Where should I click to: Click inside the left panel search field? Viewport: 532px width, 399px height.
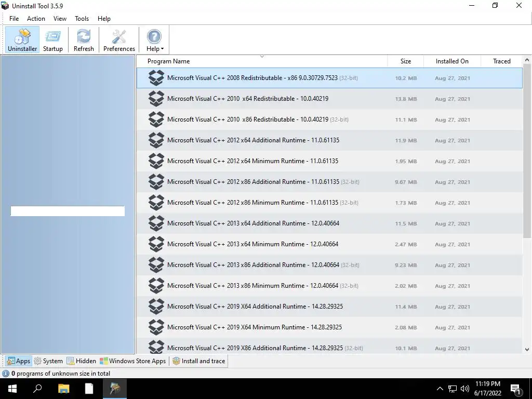click(68, 211)
